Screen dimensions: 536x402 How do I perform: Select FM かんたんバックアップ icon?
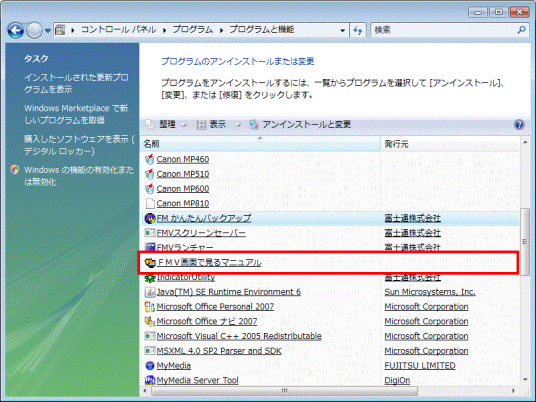click(150, 218)
